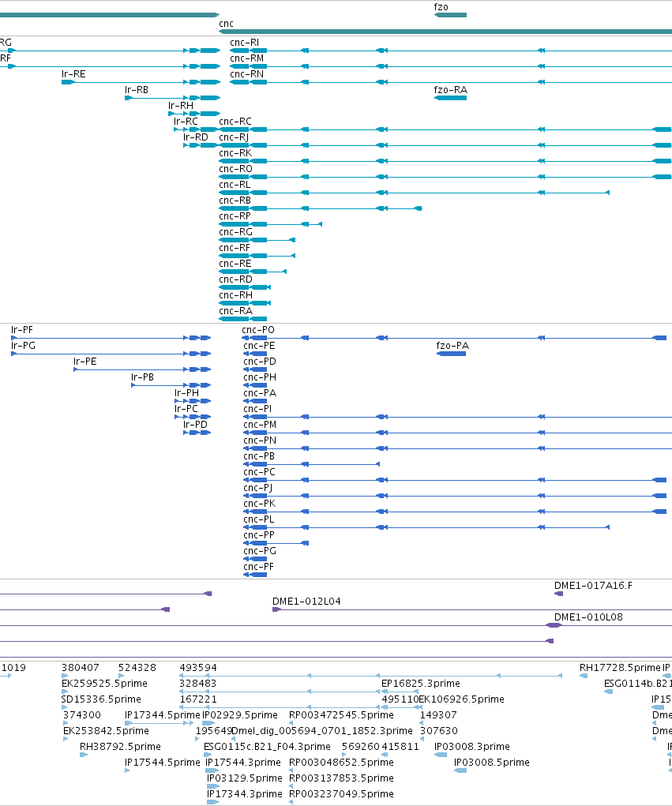
Task: Click transcript label cnc-RL
Action: [235, 185]
